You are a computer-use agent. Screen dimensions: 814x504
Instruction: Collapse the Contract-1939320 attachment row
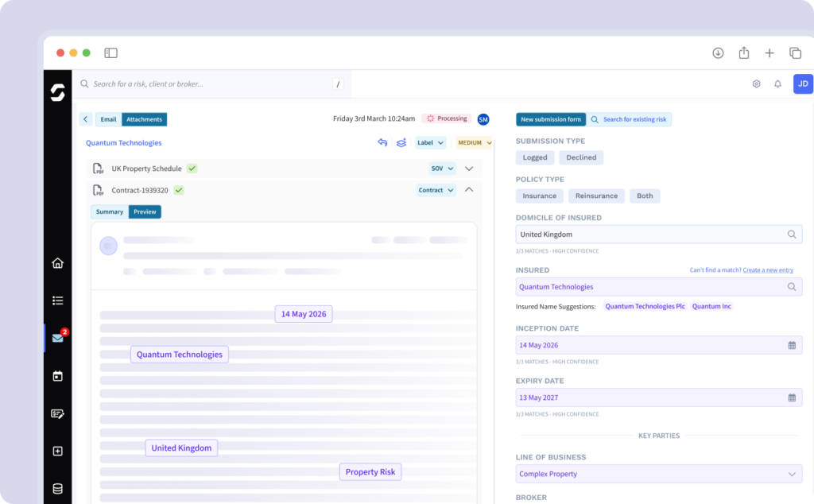click(x=469, y=190)
